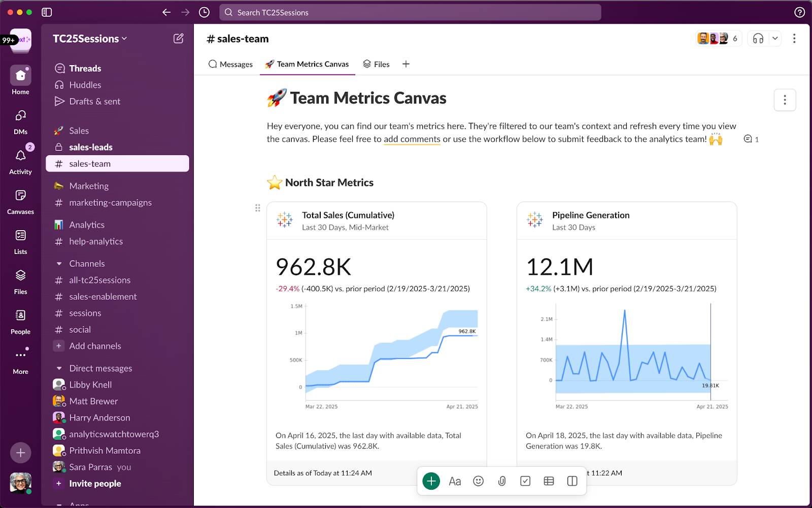Insert column layout from canvas toolbar
This screenshot has width=812, height=508.
click(572, 481)
